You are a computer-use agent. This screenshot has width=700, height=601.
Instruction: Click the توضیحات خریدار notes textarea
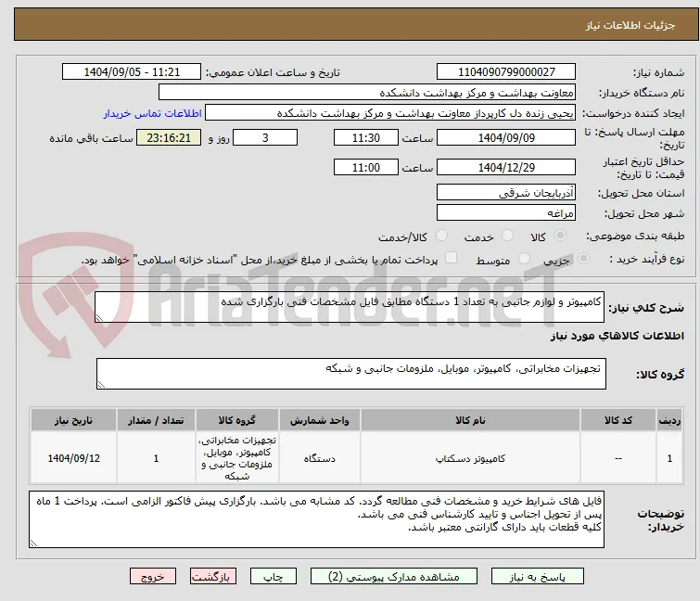pos(316,519)
